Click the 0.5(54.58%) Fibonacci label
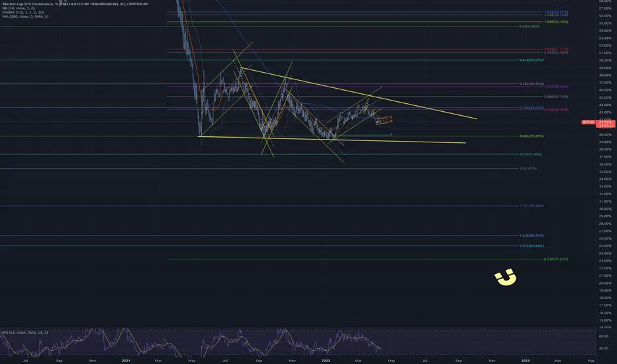 (529, 26)
